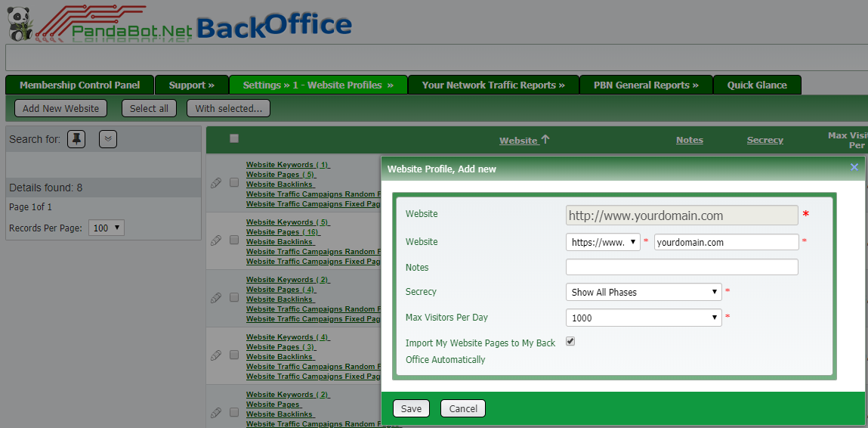Click the PandaBot.Net BackOffice logo

[x=180, y=23]
